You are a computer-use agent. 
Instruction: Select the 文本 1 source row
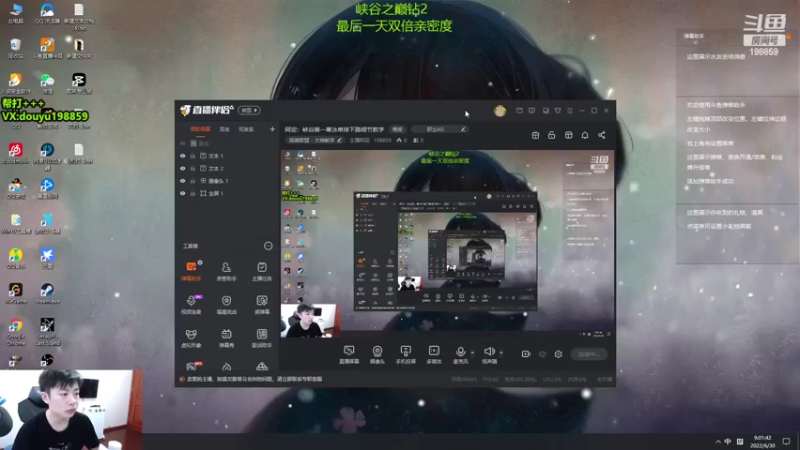pos(227,156)
